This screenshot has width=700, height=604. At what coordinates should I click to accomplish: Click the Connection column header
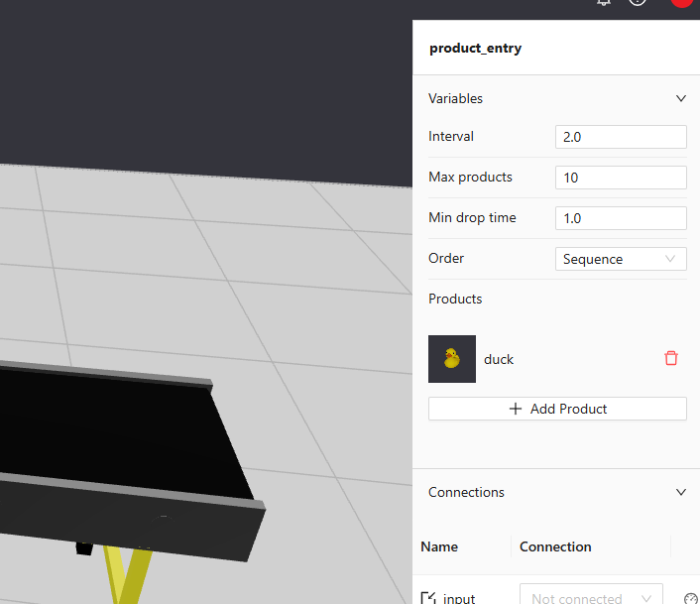[x=555, y=546]
